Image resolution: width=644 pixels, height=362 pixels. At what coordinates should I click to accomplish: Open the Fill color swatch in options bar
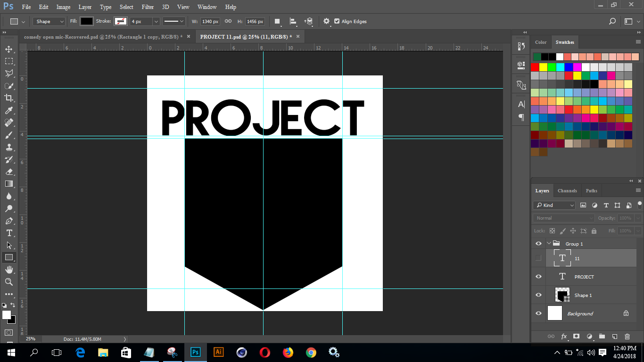[x=87, y=21]
